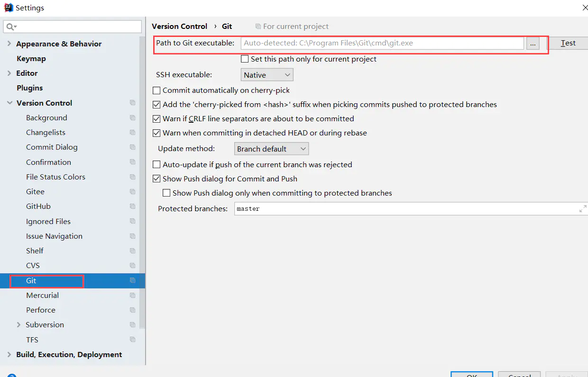Click the Protected branches text field
Image resolution: width=588 pixels, height=377 pixels.
(403, 208)
